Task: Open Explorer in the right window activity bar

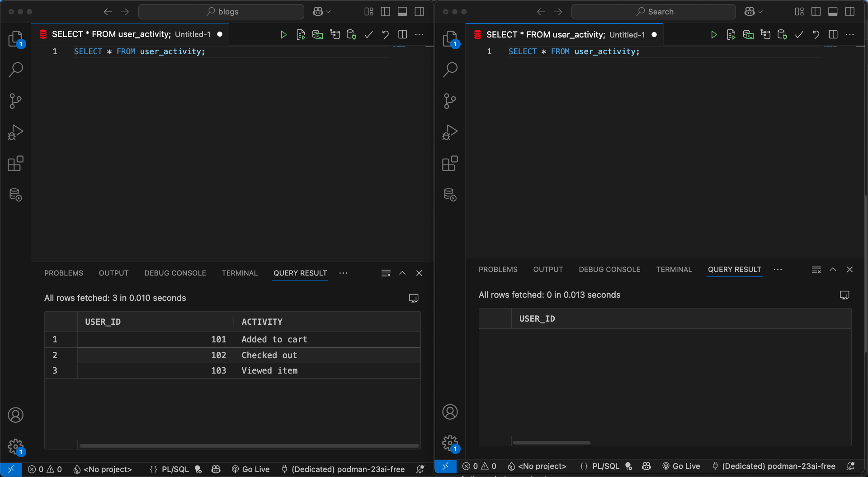Action: 450,39
